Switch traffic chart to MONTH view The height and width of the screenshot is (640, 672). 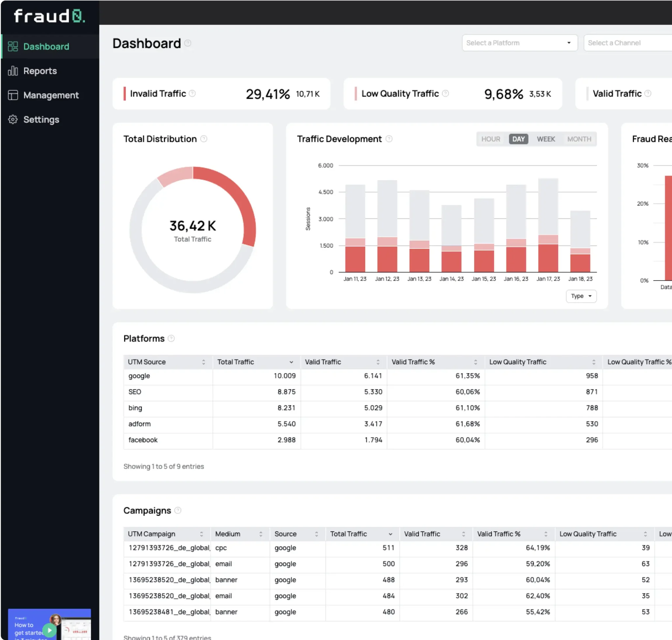pos(579,139)
